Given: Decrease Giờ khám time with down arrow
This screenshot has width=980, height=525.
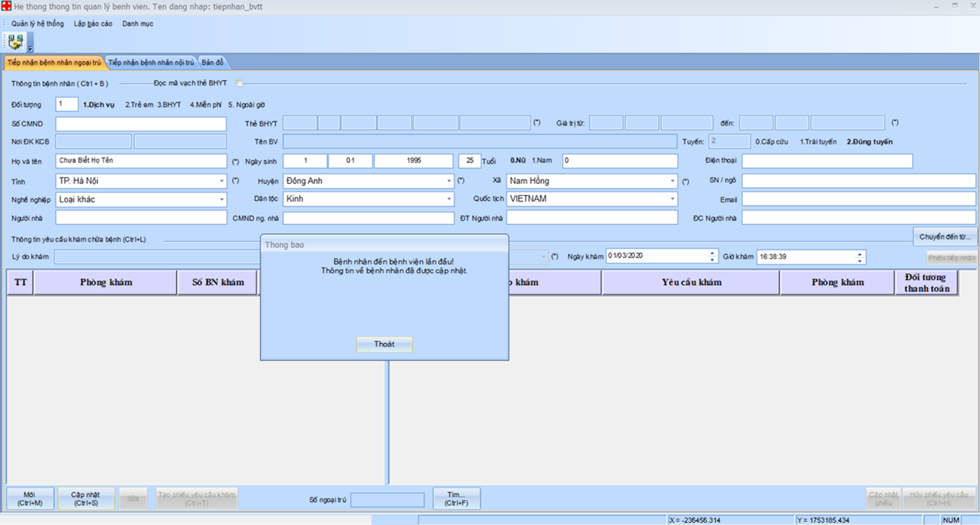Looking at the screenshot, I should point(860,260).
